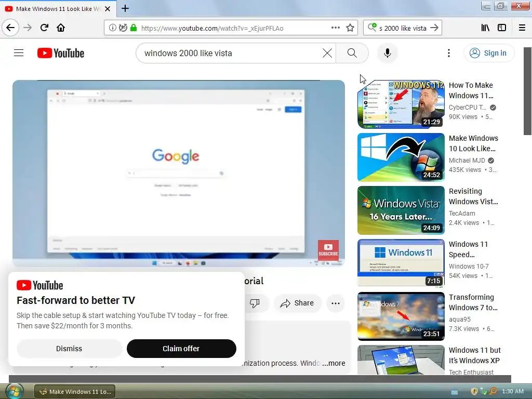Screen dimensions: 532x399
Task: Run the YouTube search magnifier button
Action: click(352, 54)
